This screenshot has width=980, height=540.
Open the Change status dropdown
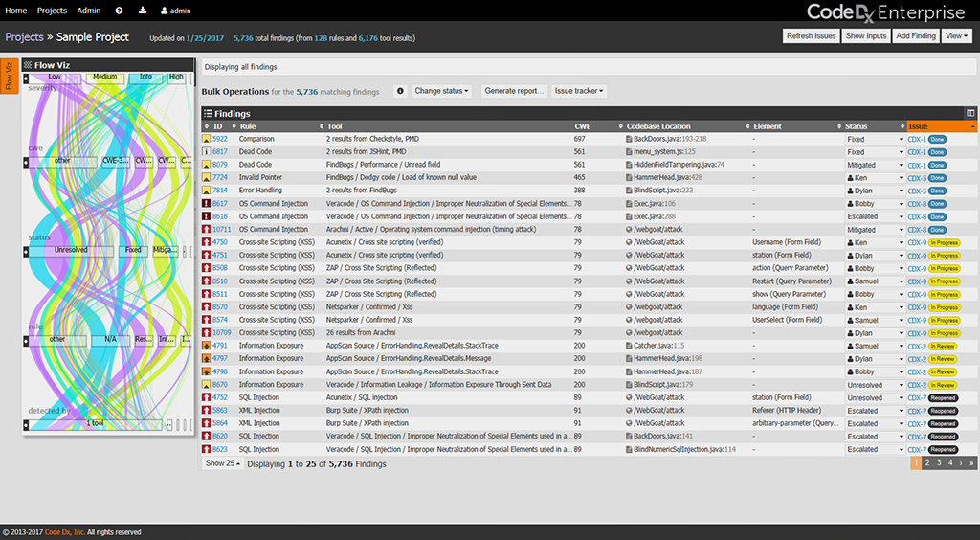tap(441, 91)
